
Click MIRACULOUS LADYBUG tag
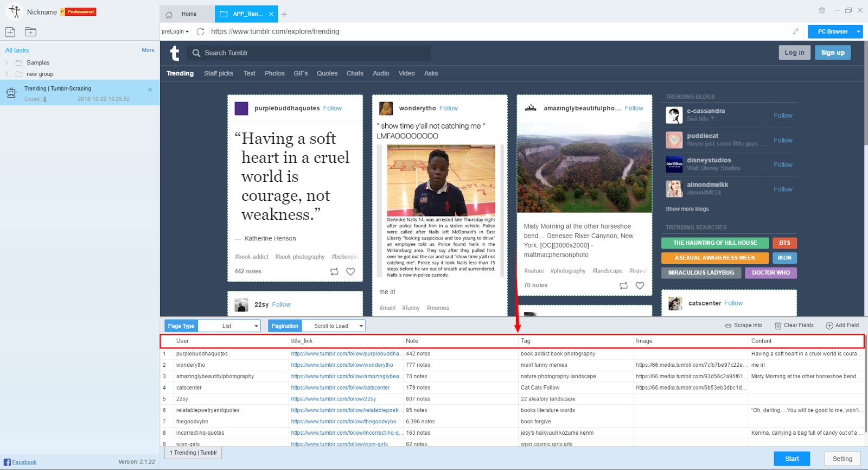(701, 272)
